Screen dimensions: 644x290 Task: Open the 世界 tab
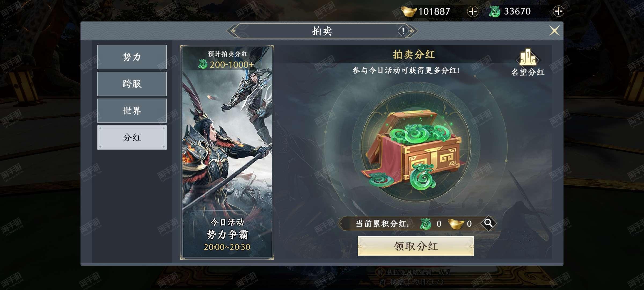tap(132, 111)
